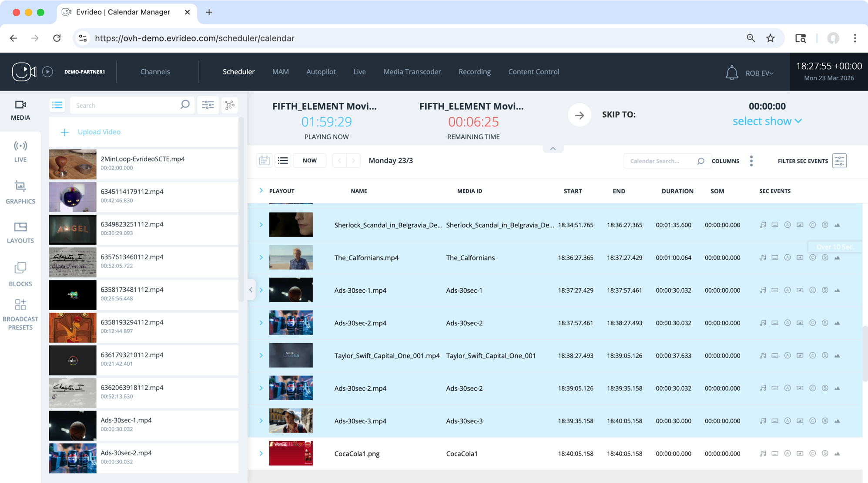This screenshot has width=868, height=483.
Task: Open the Blocks sidebar panel
Action: click(x=20, y=274)
